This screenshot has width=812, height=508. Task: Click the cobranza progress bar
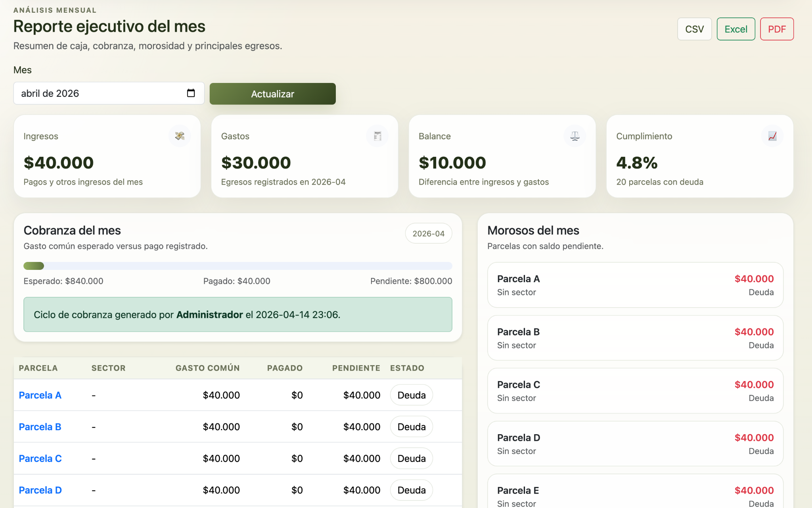click(x=237, y=266)
